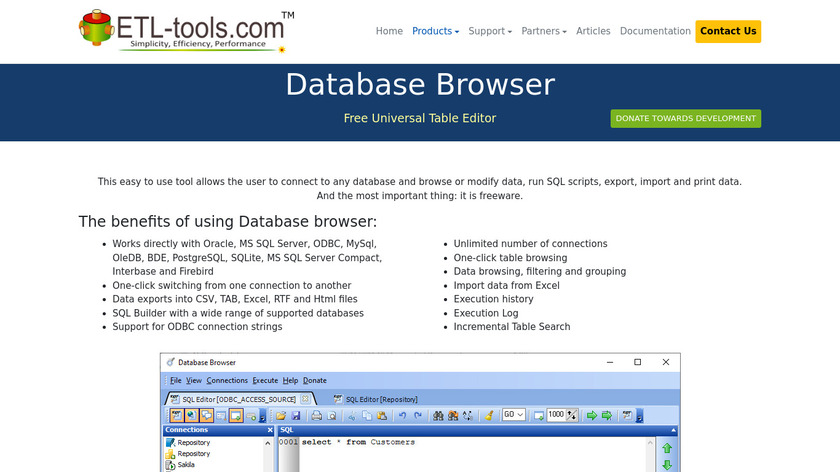Click the SQL text 'select * from Customers'
This screenshot has width=840, height=472.
coord(358,442)
